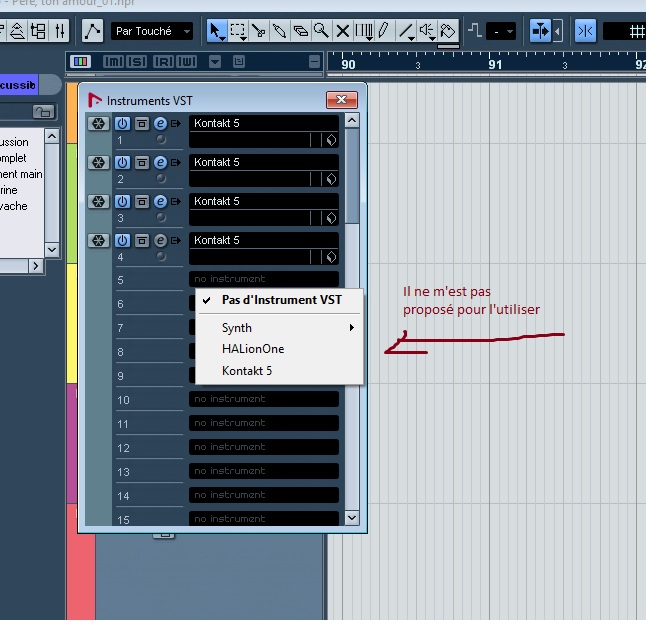Image resolution: width=672 pixels, height=630 pixels.
Task: Select the Zoom magnifier tool
Action: (321, 31)
